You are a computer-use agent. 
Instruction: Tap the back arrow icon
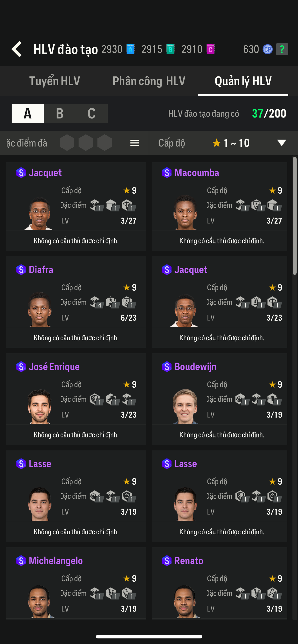pos(17,49)
